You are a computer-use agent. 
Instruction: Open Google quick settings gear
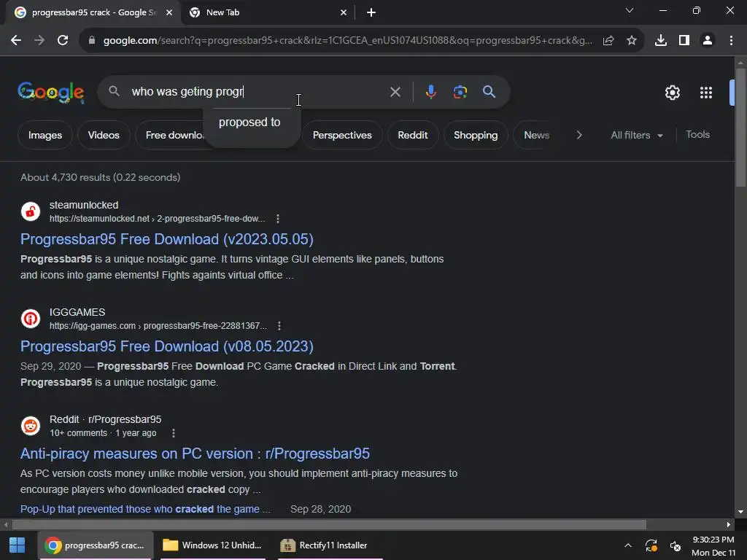[672, 93]
